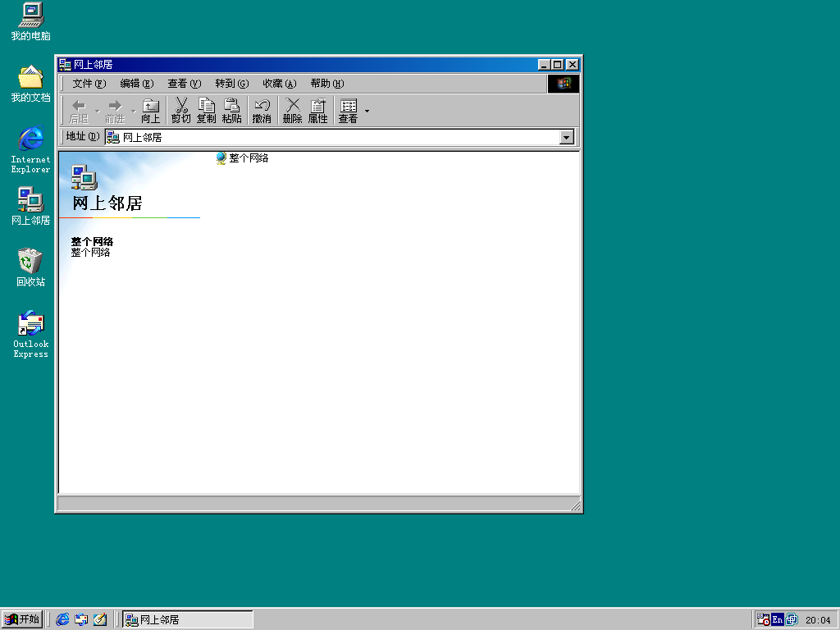This screenshot has height=630, width=840.
Task: Click the Back (后退) toolbar button
Action: tap(80, 111)
